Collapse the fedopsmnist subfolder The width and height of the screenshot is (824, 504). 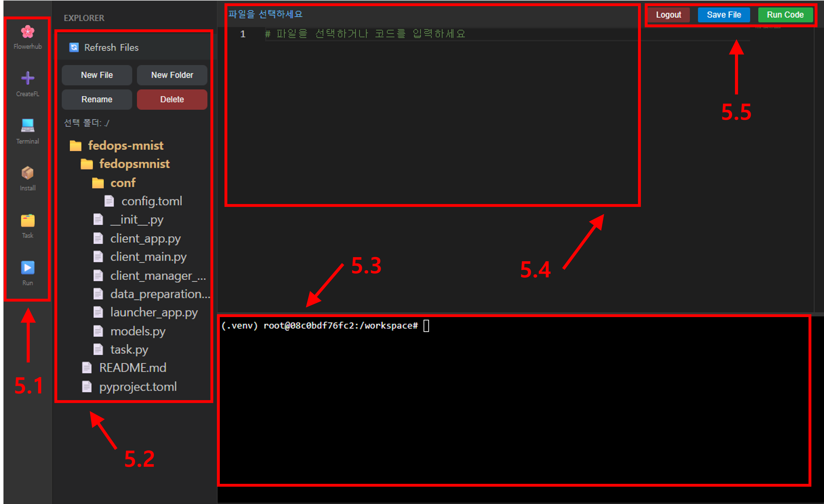pos(134,164)
